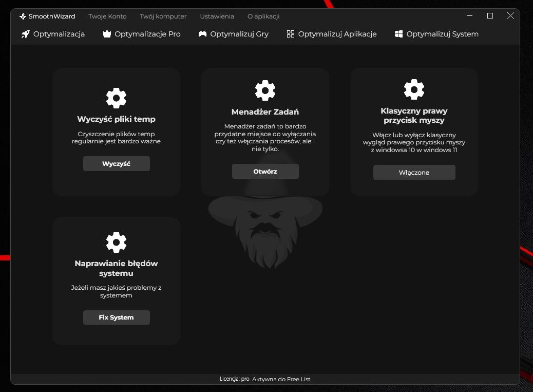Click the crown icon for Optymalizacje Pro

[x=107, y=34]
